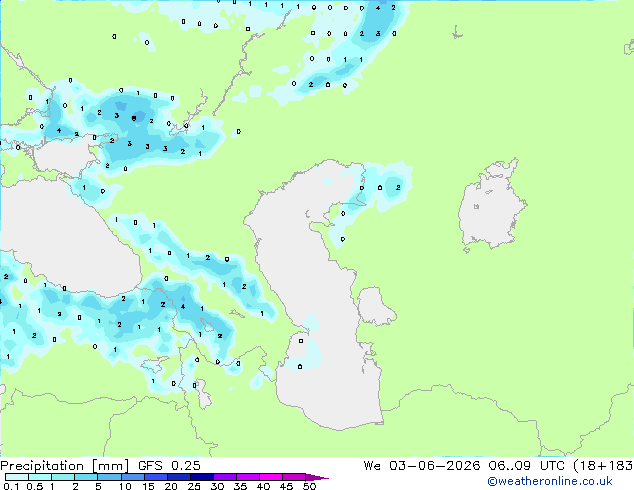Click the '0.1' legend scale label
Viewport: 634px width, 490px height.
tap(11, 486)
